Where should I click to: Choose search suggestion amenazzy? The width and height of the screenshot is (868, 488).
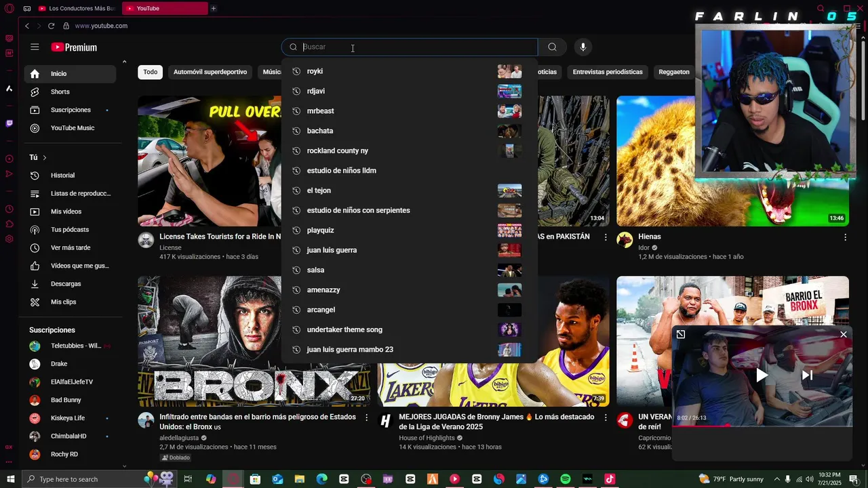(x=409, y=290)
